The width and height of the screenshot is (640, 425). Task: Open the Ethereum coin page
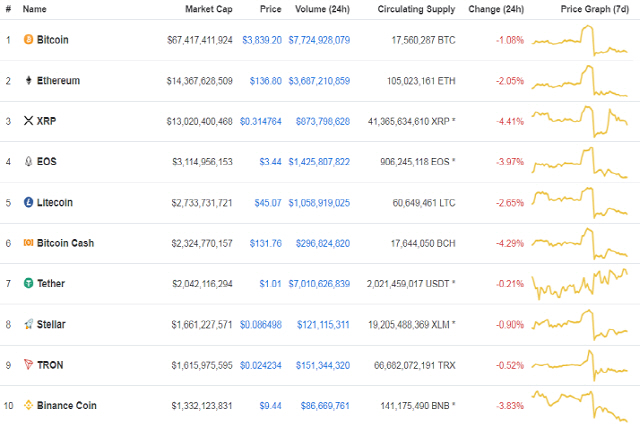click(x=58, y=81)
